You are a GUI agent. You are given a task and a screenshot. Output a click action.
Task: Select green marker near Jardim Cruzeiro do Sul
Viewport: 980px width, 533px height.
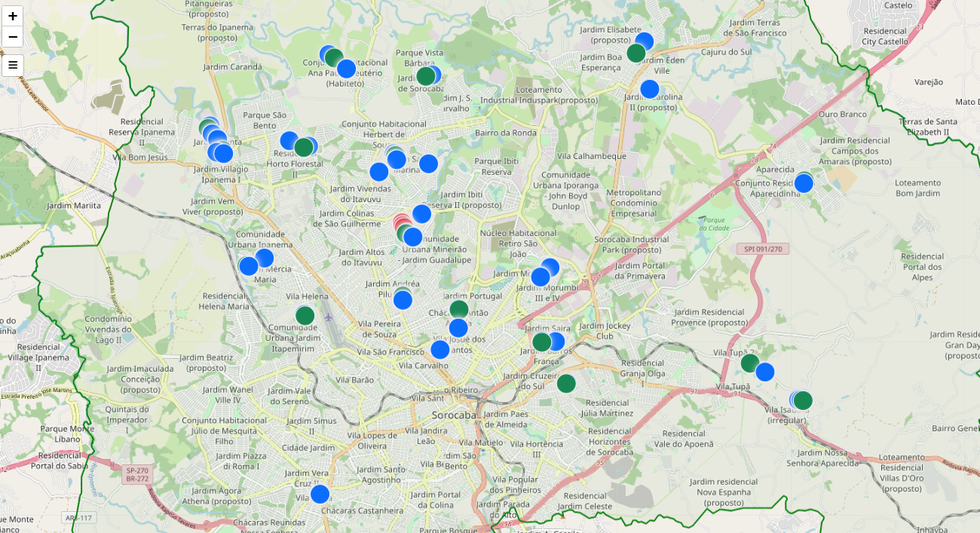566,383
